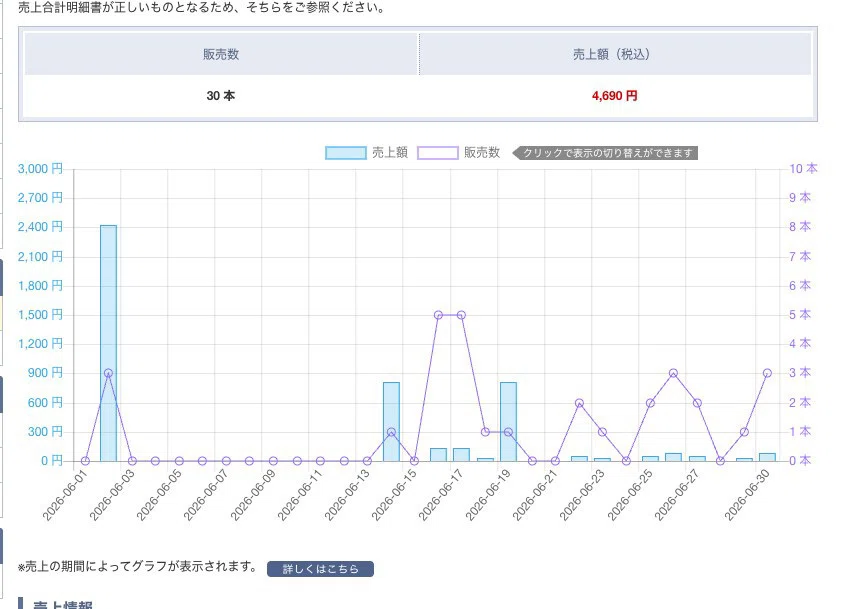Click the 3,000 円 axis label
The image size is (853, 609).
40,169
